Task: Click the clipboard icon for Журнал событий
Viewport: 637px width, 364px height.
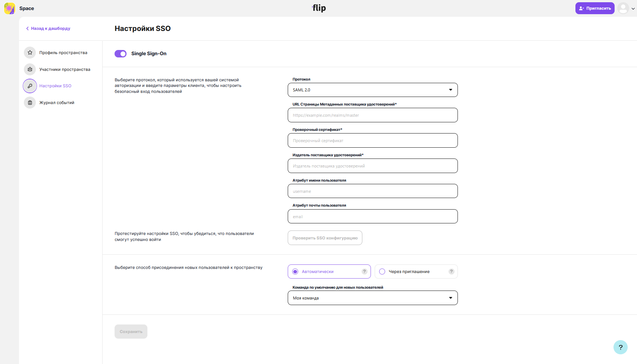Action: click(x=30, y=103)
